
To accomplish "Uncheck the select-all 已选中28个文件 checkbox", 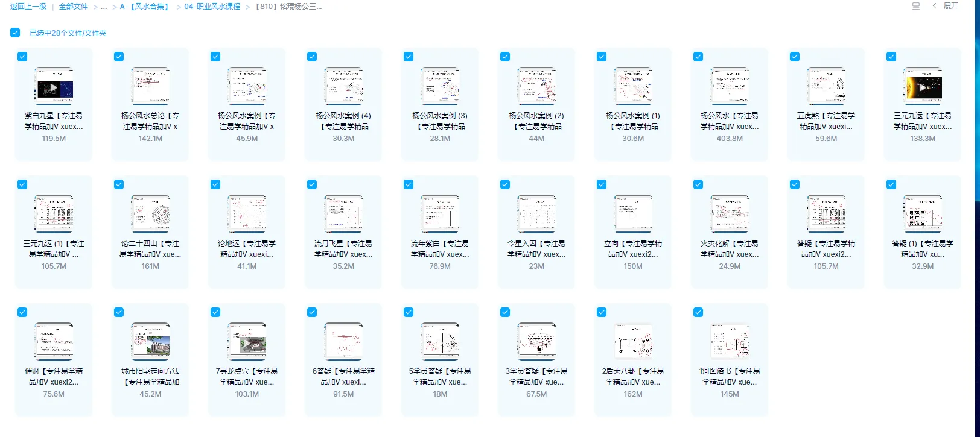I will click(x=15, y=33).
